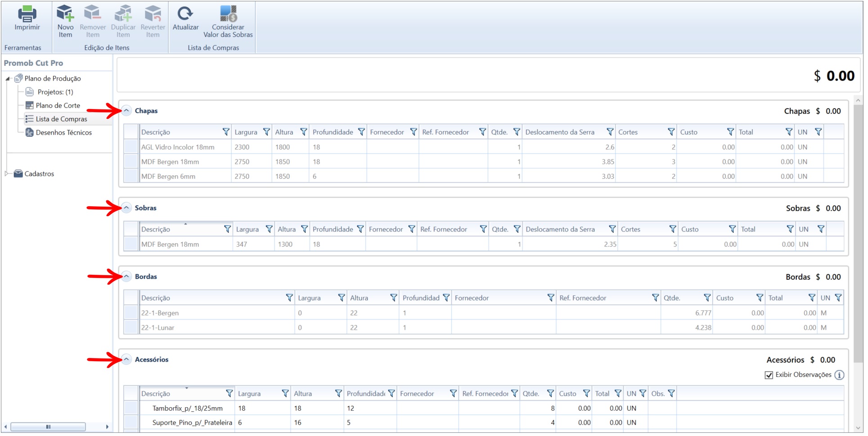Expand the Cadastros tree node
Image resolution: width=868 pixels, height=436 pixels.
click(x=7, y=173)
